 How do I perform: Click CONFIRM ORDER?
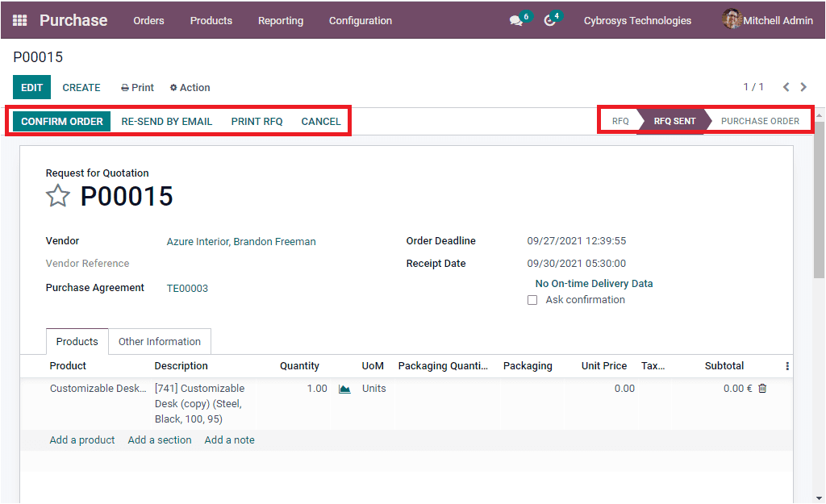60,121
